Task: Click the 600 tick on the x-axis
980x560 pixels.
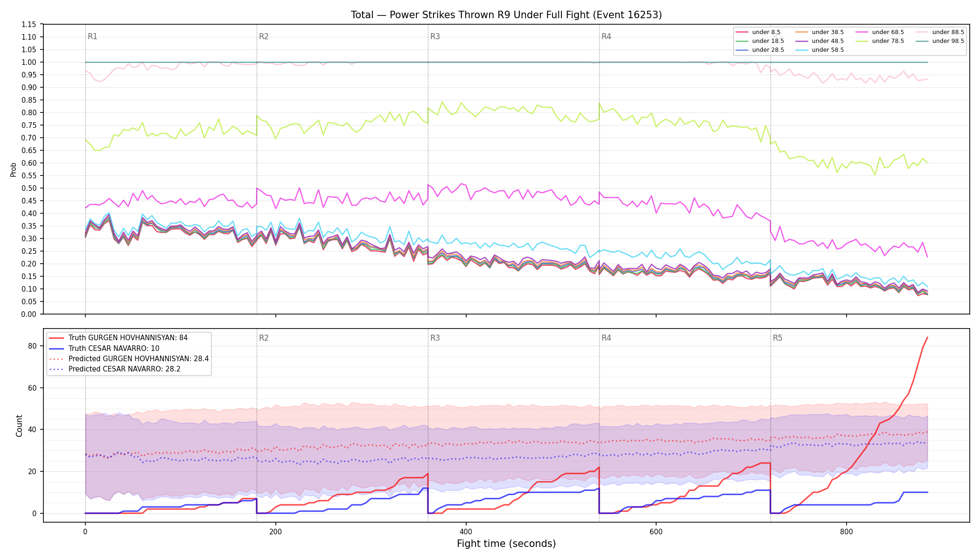Action: (x=656, y=532)
